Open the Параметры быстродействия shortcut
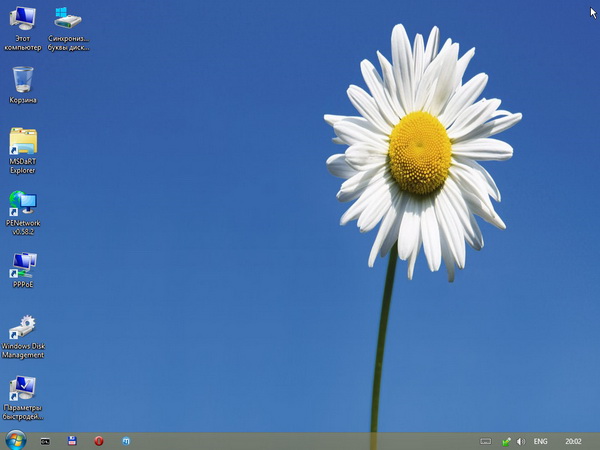Viewport: 600px width, 450px height. point(22,390)
